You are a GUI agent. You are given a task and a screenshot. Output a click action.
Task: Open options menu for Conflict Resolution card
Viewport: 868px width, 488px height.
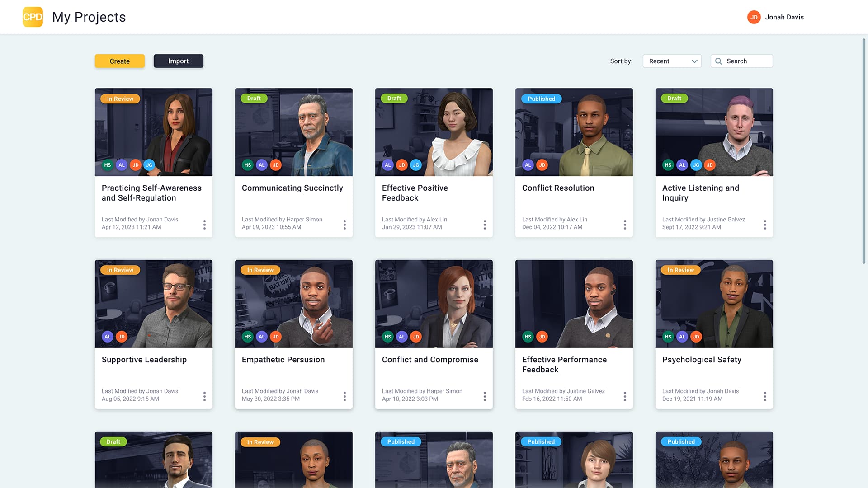point(625,225)
